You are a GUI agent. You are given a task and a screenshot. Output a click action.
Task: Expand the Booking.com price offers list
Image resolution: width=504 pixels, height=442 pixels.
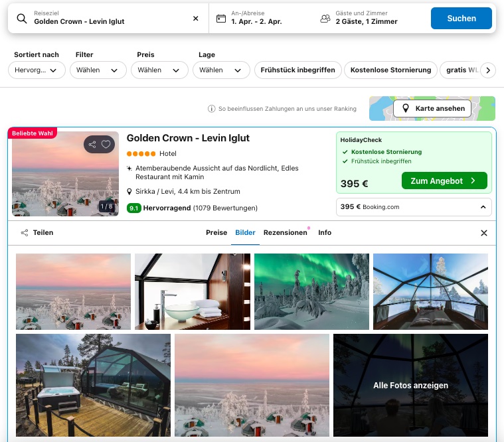[x=483, y=207]
